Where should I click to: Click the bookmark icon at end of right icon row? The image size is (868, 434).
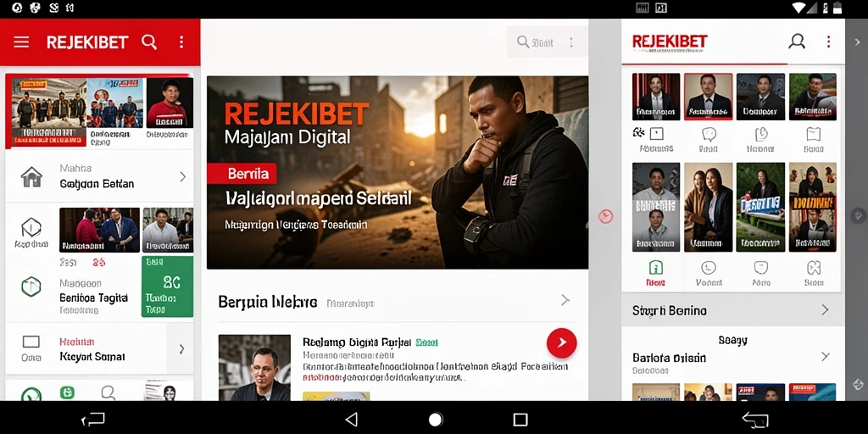[813, 134]
